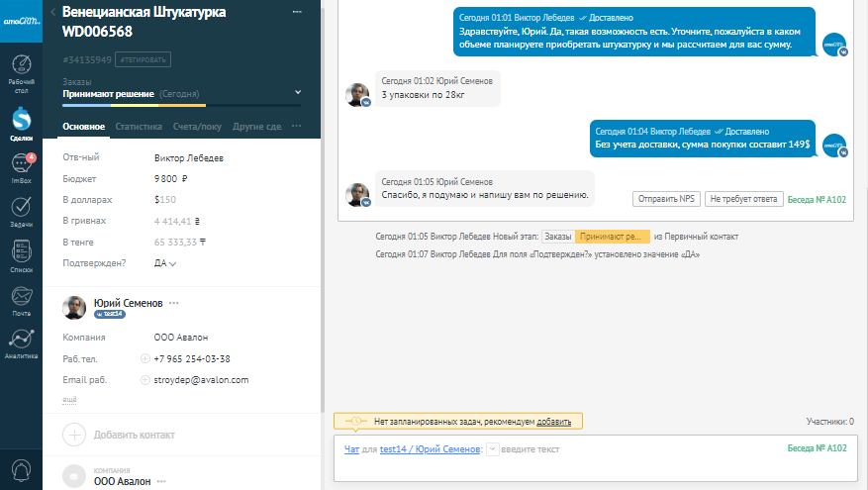Image resolution: width=868 pixels, height=490 pixels.
Task: Click plus icon next to Раб. тел.
Action: click(x=145, y=358)
